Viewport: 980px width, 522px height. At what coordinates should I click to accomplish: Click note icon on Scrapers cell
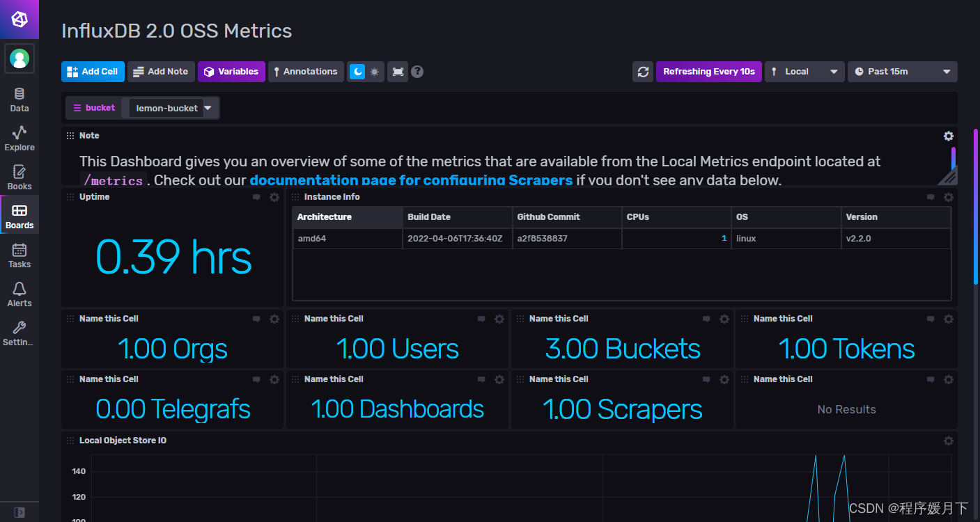706,379
